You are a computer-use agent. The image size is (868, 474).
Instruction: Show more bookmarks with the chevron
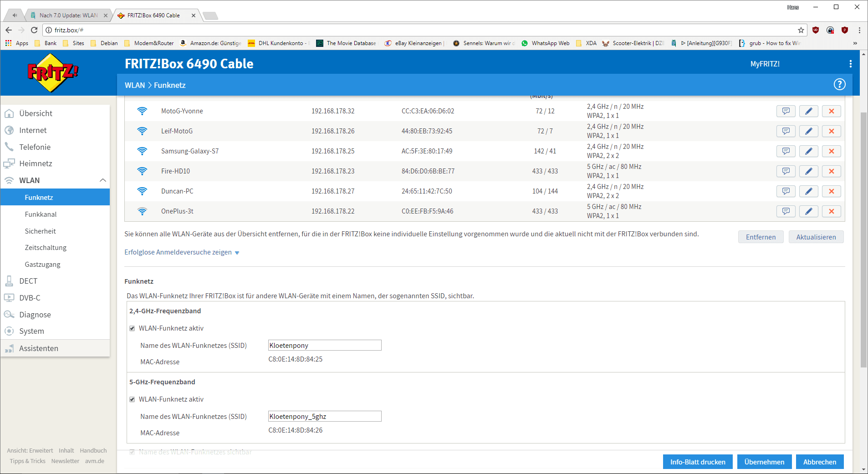coord(855,43)
